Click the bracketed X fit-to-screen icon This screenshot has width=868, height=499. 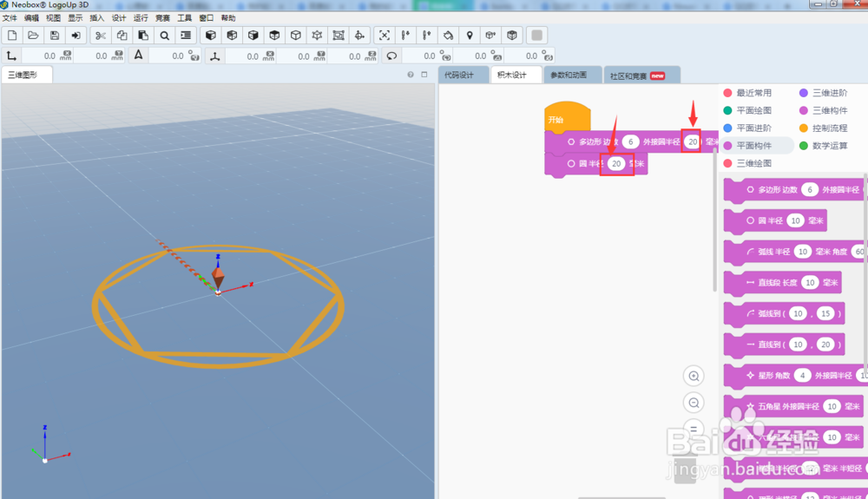click(x=385, y=36)
